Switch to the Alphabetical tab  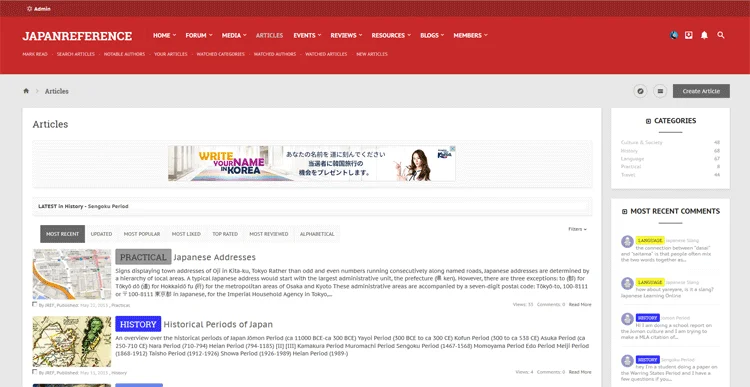click(317, 234)
